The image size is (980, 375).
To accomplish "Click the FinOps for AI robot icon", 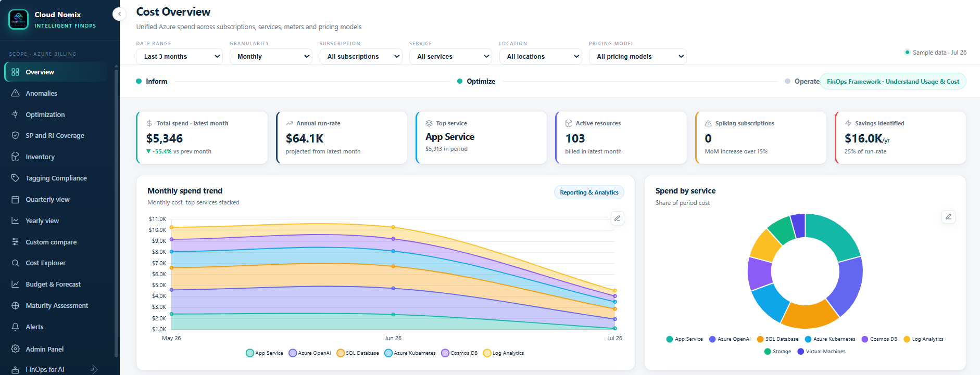I will coord(15,369).
